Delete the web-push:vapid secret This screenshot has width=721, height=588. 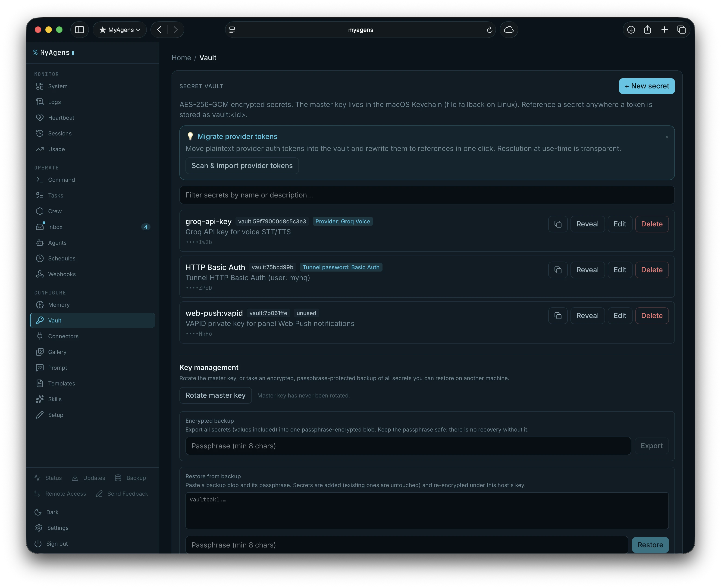[652, 316]
